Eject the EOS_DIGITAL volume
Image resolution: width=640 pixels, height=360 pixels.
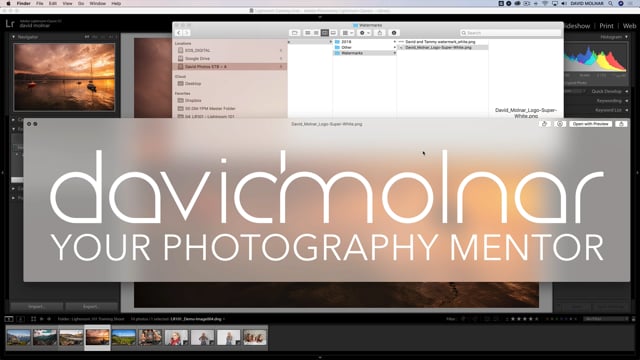[x=281, y=50]
